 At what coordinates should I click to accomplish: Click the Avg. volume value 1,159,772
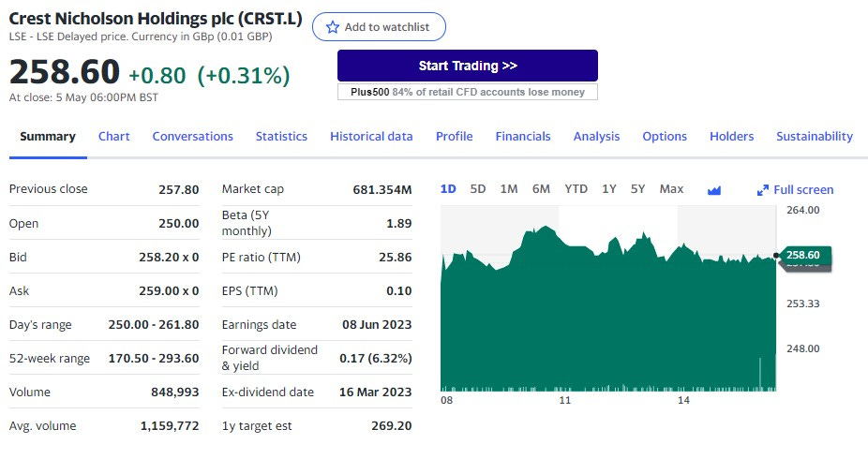(170, 426)
